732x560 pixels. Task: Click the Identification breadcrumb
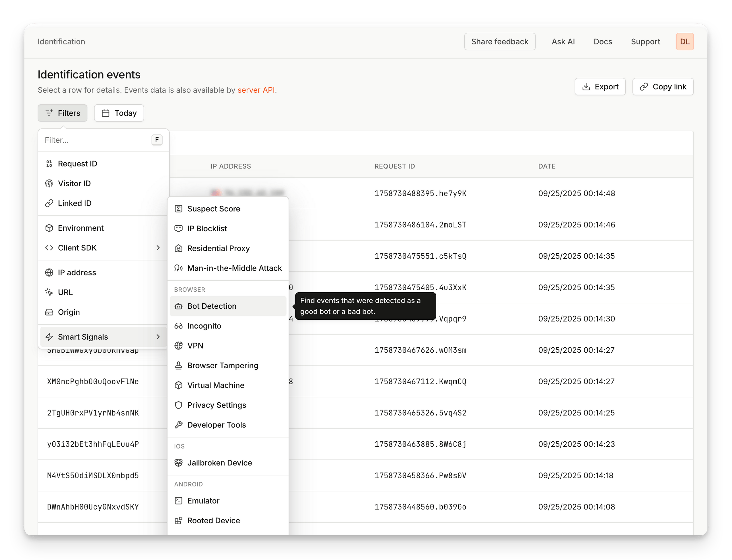61,42
